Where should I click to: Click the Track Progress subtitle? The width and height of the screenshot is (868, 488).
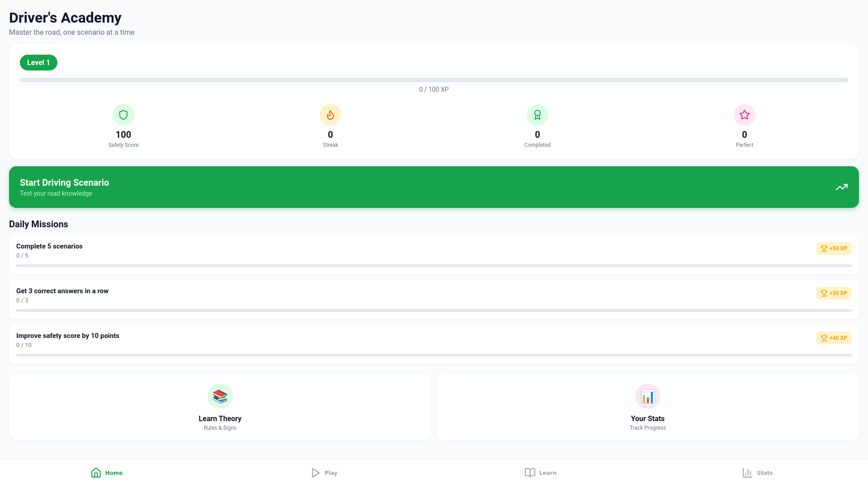648,428
